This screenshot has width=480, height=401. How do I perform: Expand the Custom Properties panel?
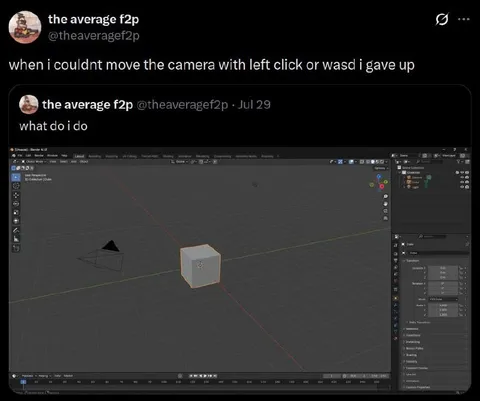coord(417,387)
